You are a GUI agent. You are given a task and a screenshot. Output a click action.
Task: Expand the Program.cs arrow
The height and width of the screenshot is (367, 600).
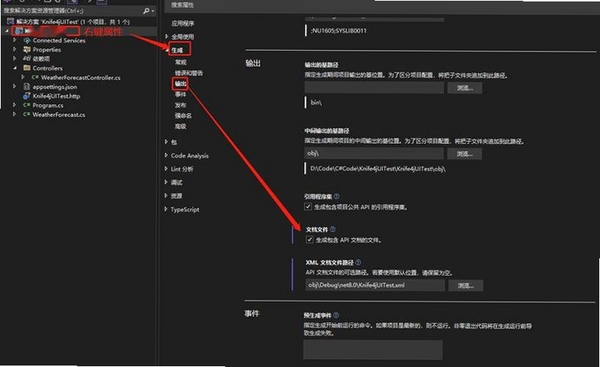15,105
